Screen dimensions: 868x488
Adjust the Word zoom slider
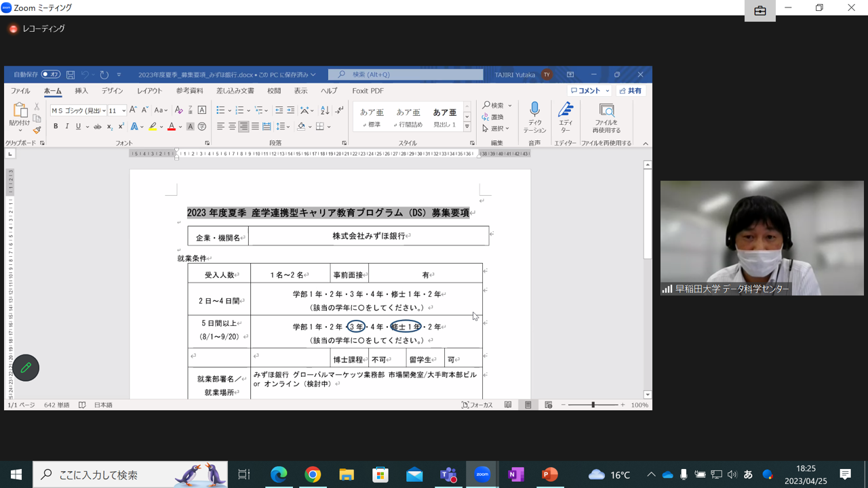[x=593, y=405]
